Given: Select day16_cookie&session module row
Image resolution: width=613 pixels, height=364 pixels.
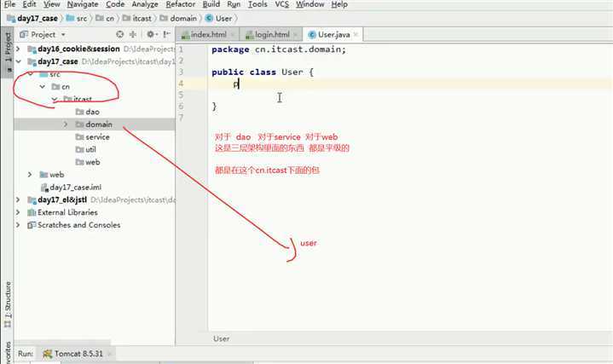Looking at the screenshot, I should [x=95, y=49].
